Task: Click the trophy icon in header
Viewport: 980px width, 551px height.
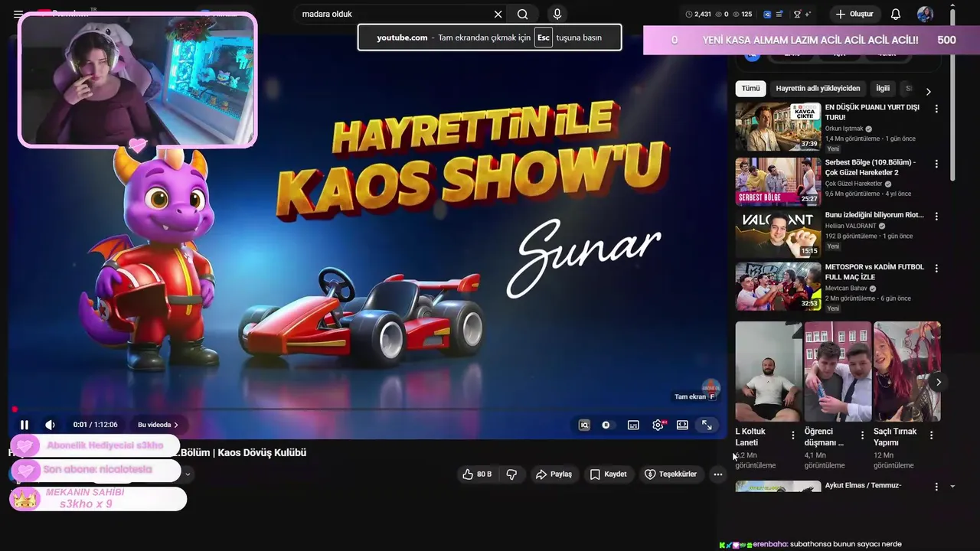Action: tap(798, 14)
